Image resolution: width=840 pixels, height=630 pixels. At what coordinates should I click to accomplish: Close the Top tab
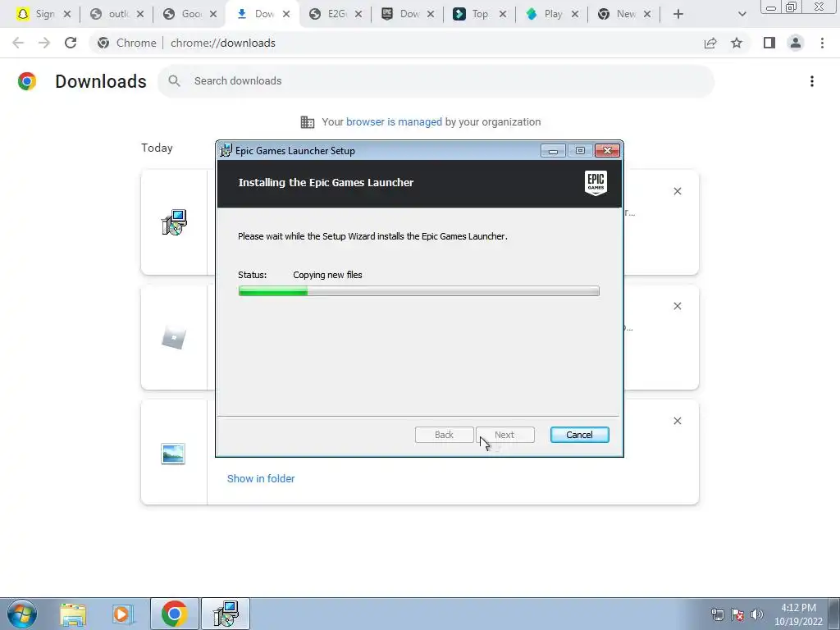tap(503, 15)
